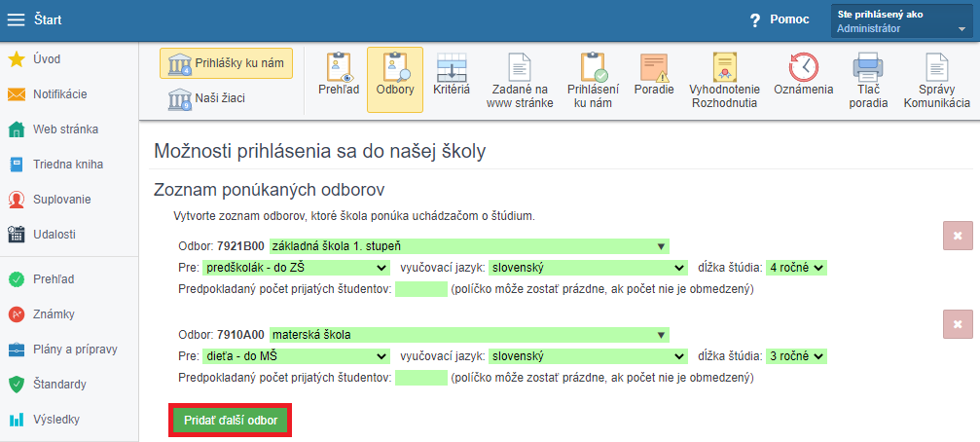Open Plány a prípravy briefcase icon
This screenshot has width=980, height=442.
[x=16, y=350]
